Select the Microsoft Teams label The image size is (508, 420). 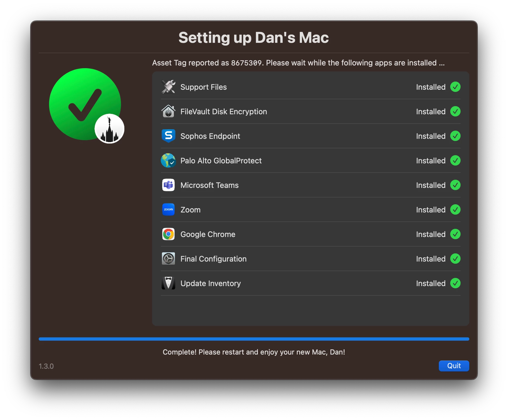pyautogui.click(x=210, y=185)
